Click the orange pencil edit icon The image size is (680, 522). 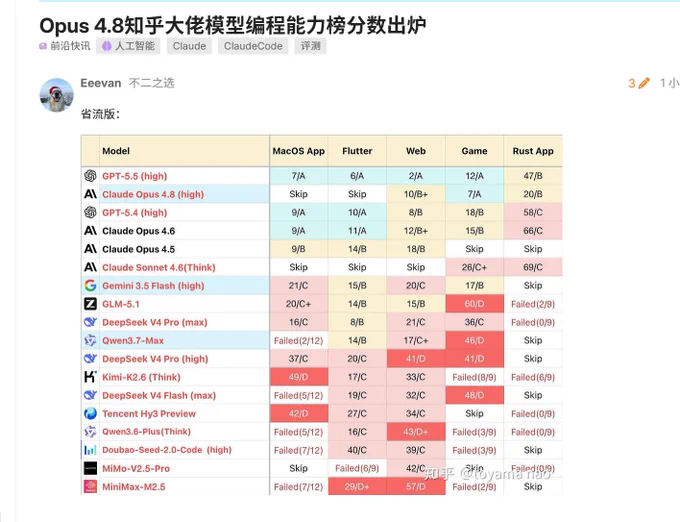click(x=644, y=83)
